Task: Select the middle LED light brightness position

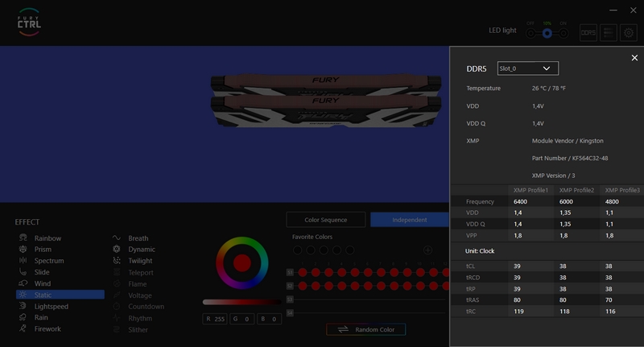Action: (547, 33)
